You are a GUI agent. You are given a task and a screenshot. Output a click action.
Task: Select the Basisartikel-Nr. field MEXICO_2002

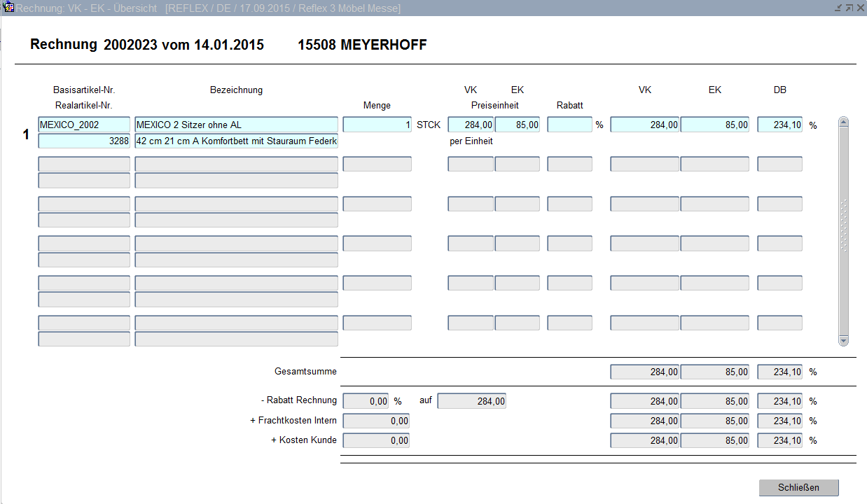pyautogui.click(x=84, y=125)
